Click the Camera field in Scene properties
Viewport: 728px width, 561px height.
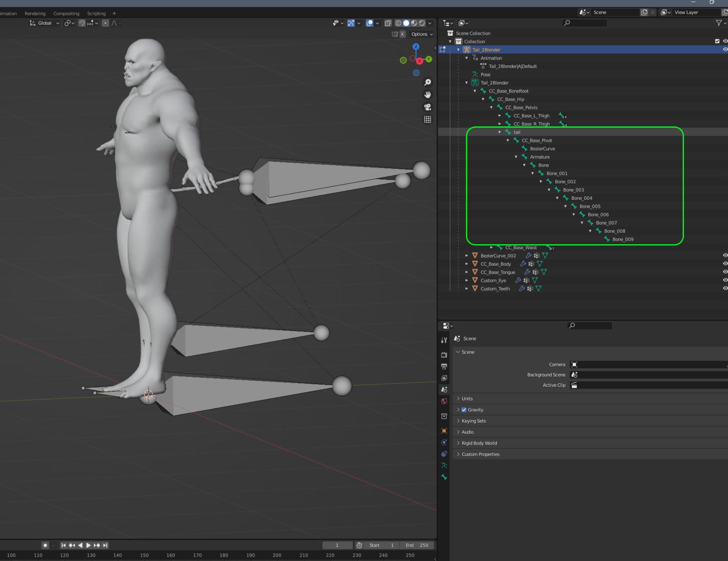649,365
